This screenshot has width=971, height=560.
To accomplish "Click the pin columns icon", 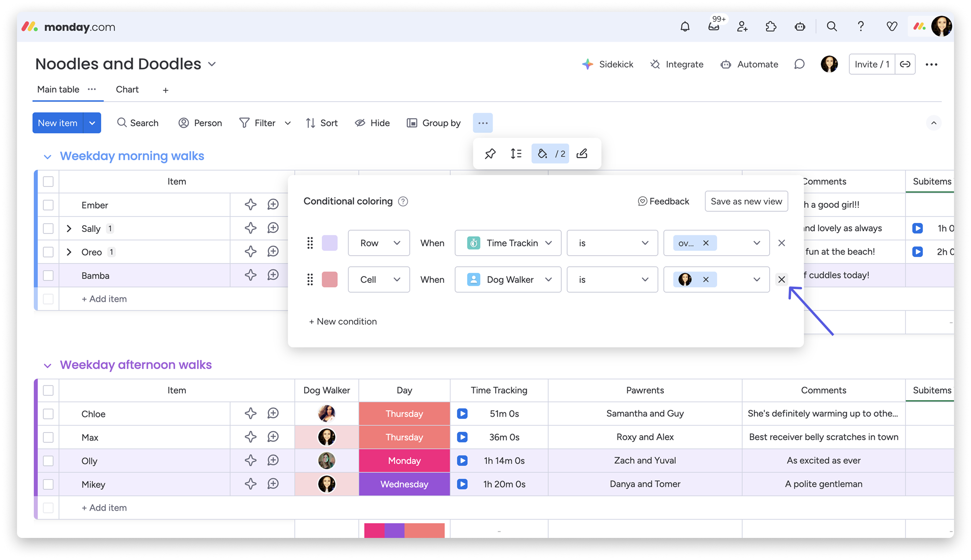I will click(x=490, y=154).
